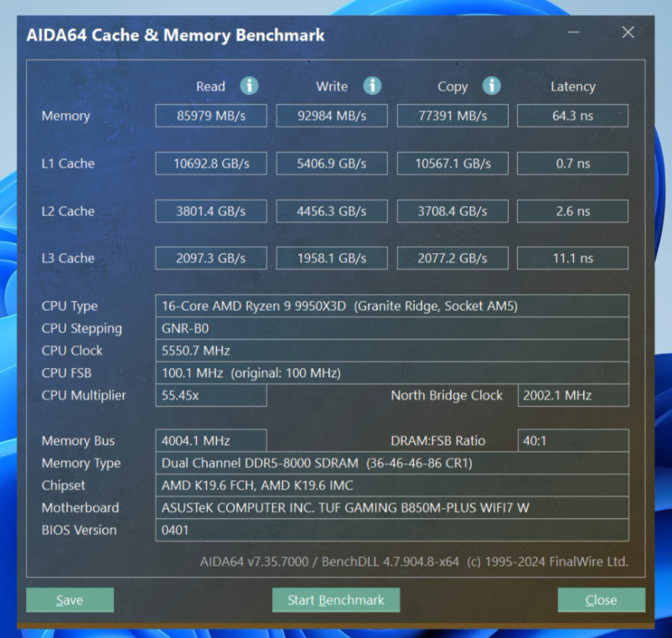
Task: Click the CPU Type text field
Action: coord(391,306)
